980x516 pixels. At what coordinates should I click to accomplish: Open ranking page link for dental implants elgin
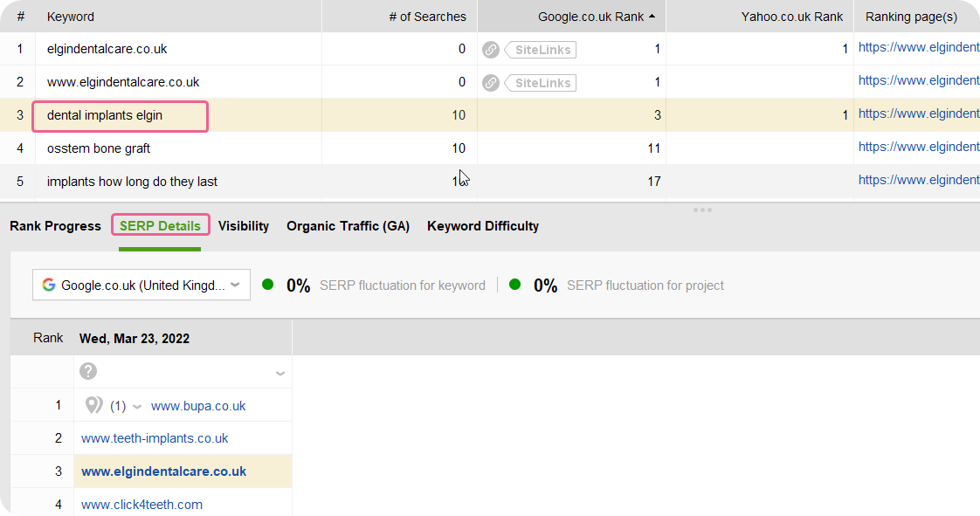(919, 114)
